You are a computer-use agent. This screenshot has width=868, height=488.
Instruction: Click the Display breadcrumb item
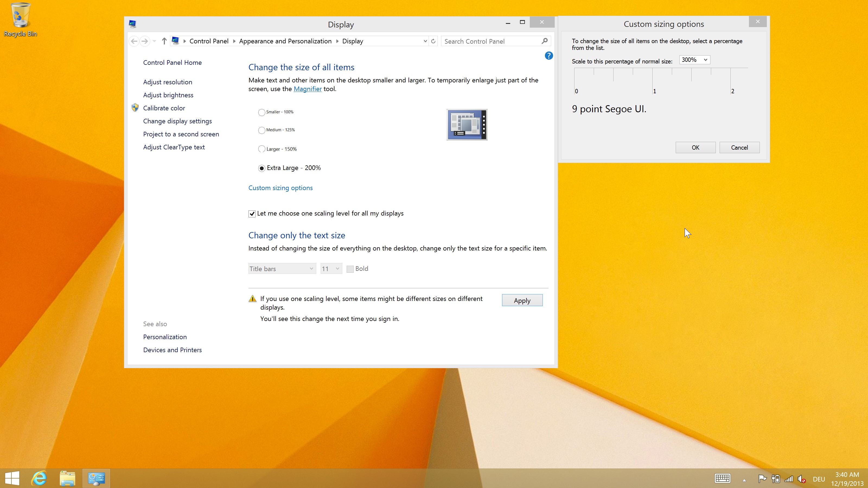(353, 41)
